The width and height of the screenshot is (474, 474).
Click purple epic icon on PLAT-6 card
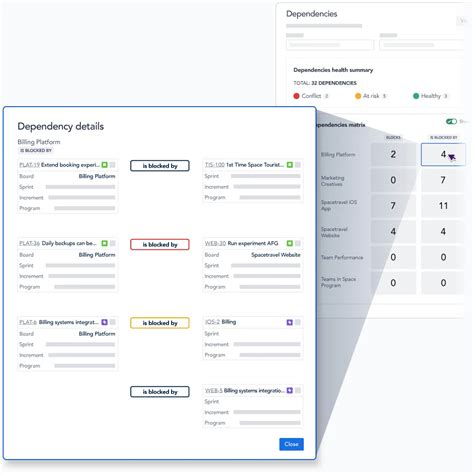pyautogui.click(x=105, y=322)
